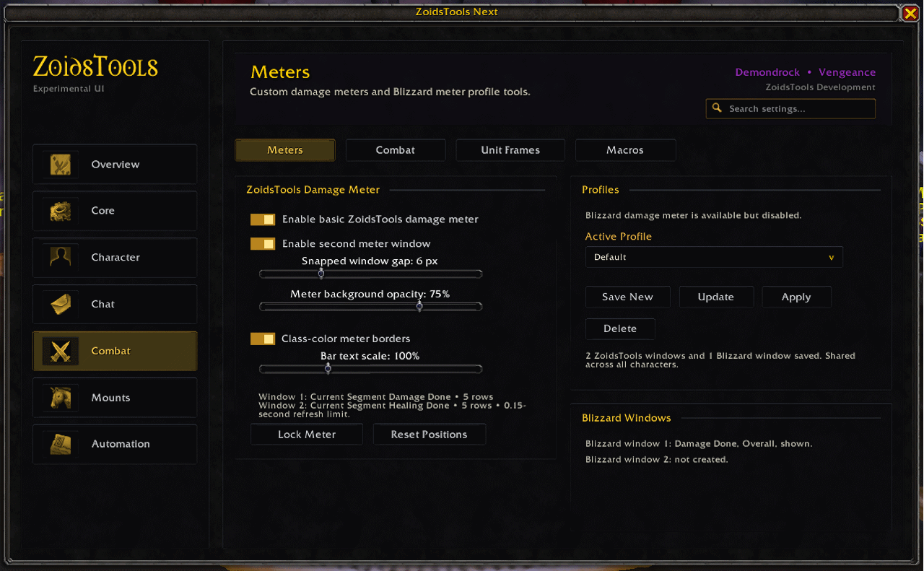Click the Core sidebar icon
924x571 pixels.
click(x=60, y=211)
